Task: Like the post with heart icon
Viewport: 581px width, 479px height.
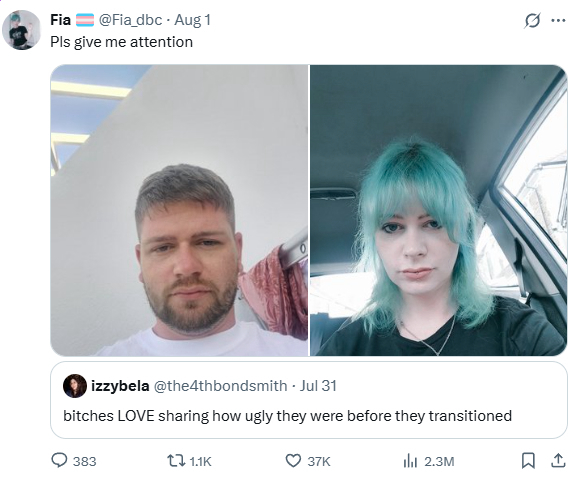Action: 293,461
